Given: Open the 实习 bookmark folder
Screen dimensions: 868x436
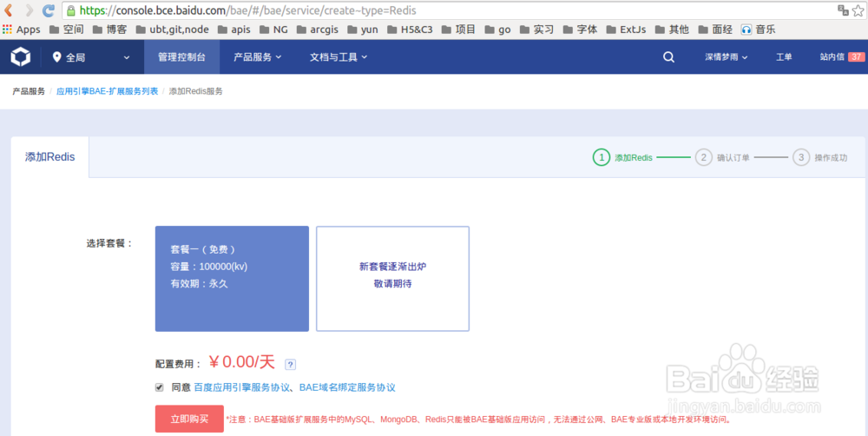Looking at the screenshot, I should click(x=536, y=30).
